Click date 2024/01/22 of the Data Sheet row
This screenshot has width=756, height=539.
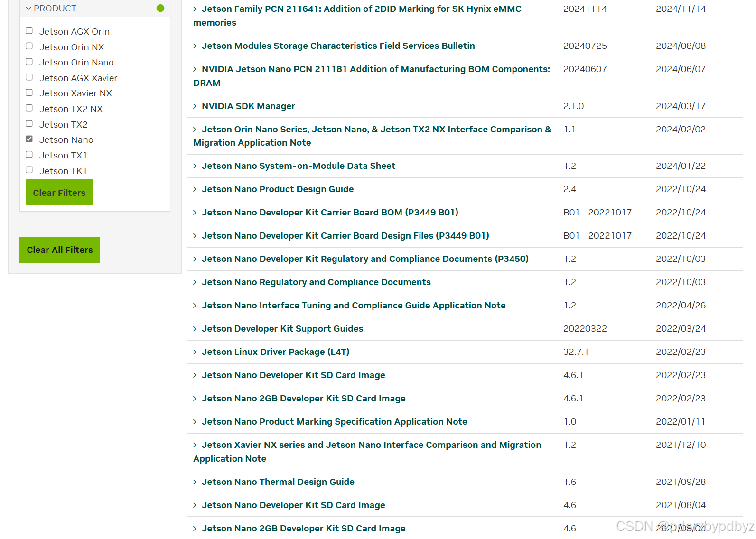[x=681, y=166]
